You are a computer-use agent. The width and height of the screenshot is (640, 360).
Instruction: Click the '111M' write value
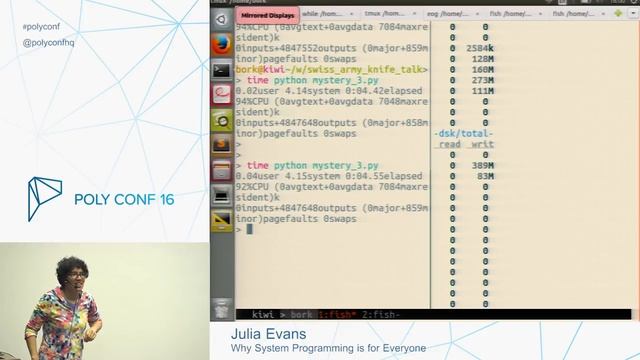click(483, 91)
